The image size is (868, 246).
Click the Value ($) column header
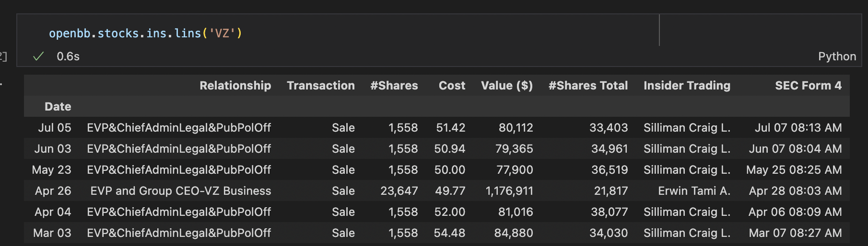coord(507,86)
